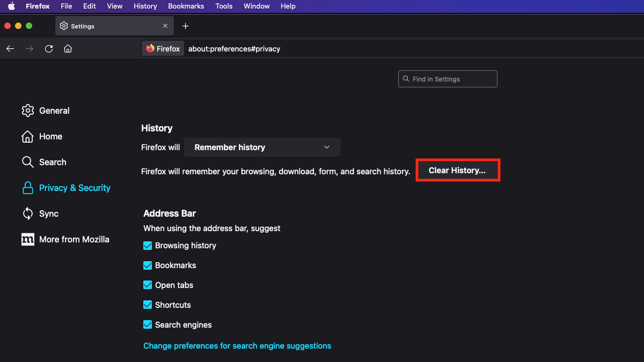Toggle the Search engines checkbox
The image size is (644, 362).
tap(148, 325)
